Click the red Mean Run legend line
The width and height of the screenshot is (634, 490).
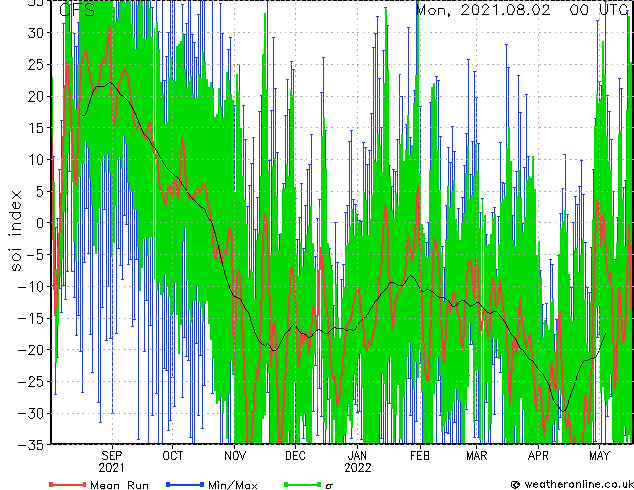click(x=68, y=484)
